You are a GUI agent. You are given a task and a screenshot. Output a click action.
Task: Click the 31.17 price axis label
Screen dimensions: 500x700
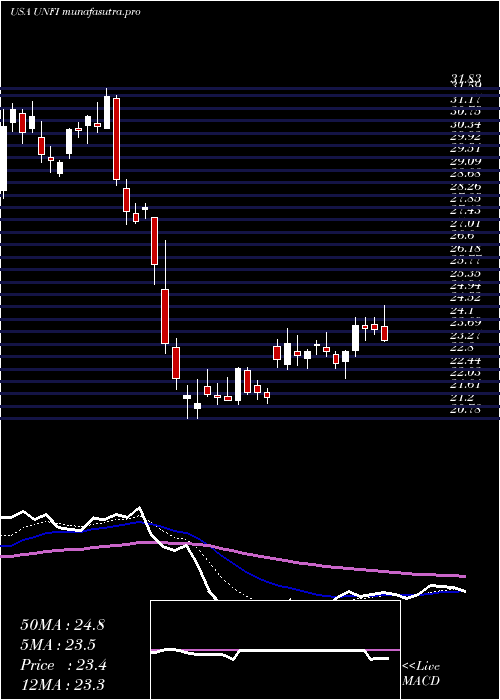point(465,100)
